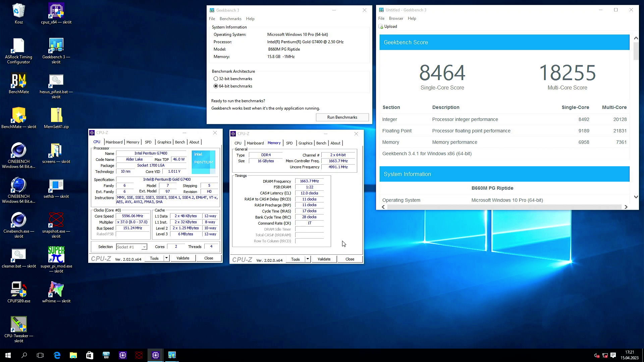The image size is (644, 362).
Task: Select 32-bit benchmarks radio button
Action: click(x=216, y=79)
